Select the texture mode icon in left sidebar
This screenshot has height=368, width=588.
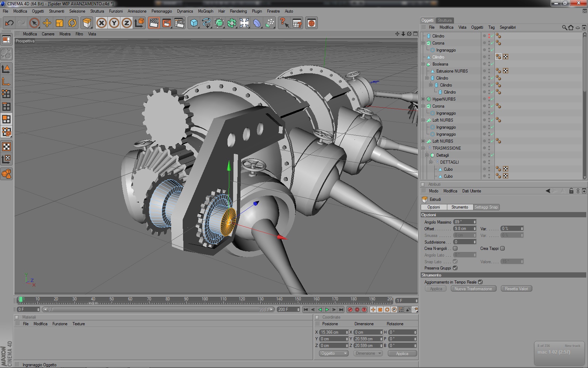tap(6, 146)
